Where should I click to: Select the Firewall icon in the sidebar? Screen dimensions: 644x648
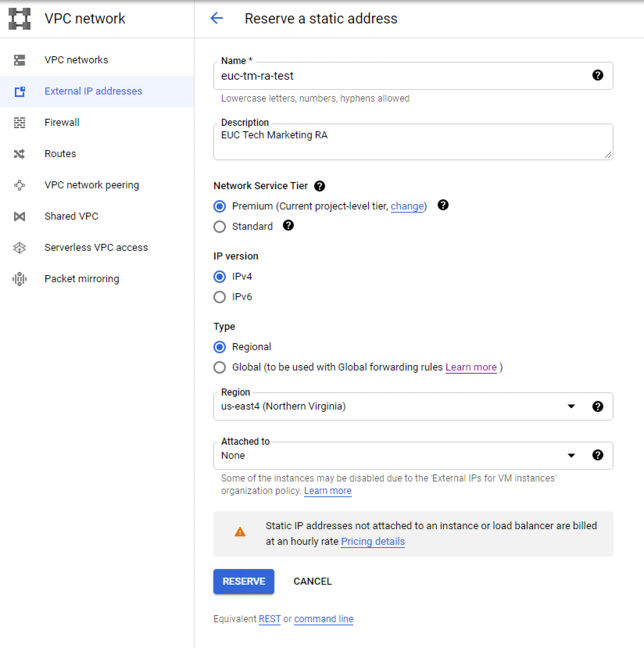point(19,122)
